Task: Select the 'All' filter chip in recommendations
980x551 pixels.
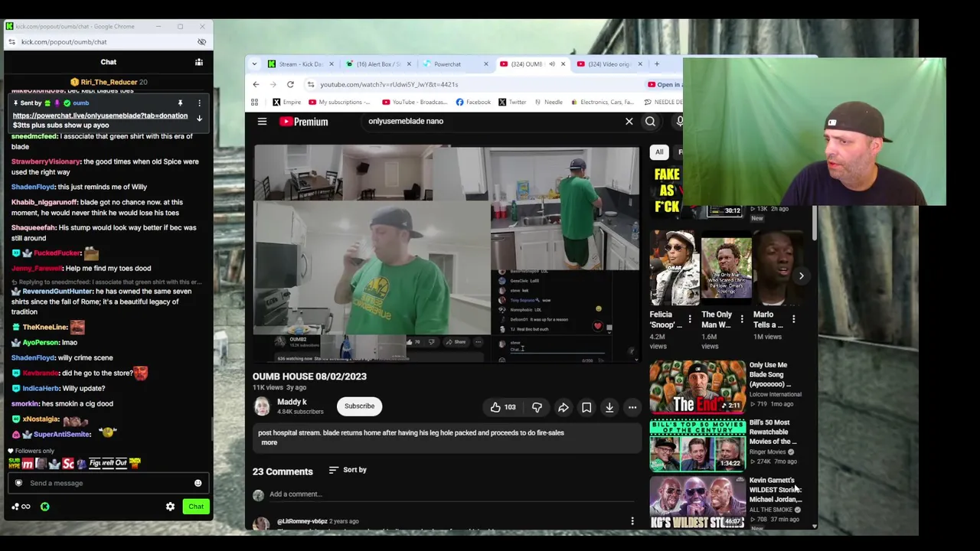Action: point(659,152)
